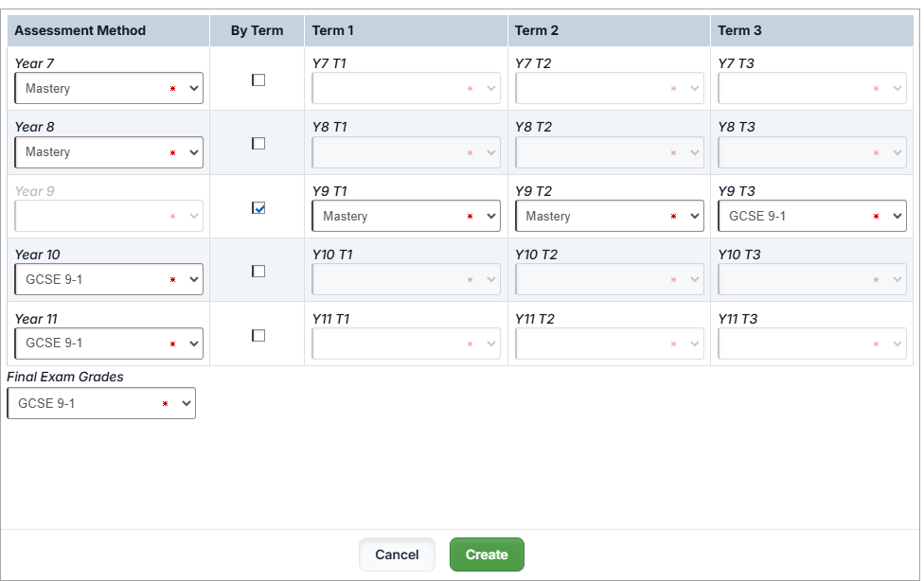Enable By Term for Year 8

[x=258, y=144]
